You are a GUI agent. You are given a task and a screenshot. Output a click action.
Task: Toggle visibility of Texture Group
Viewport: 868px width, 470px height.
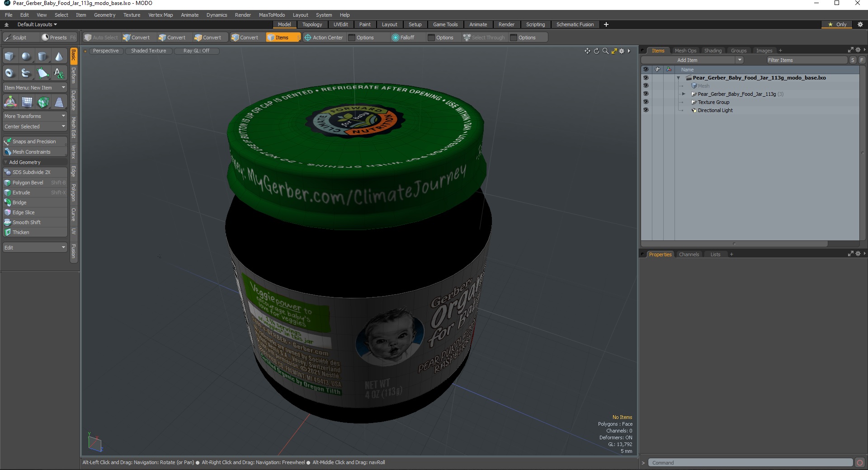coord(646,102)
